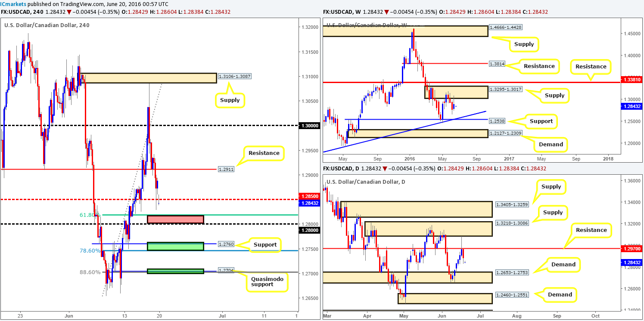Click the Support callout on the 240 chart

[x=264, y=245]
